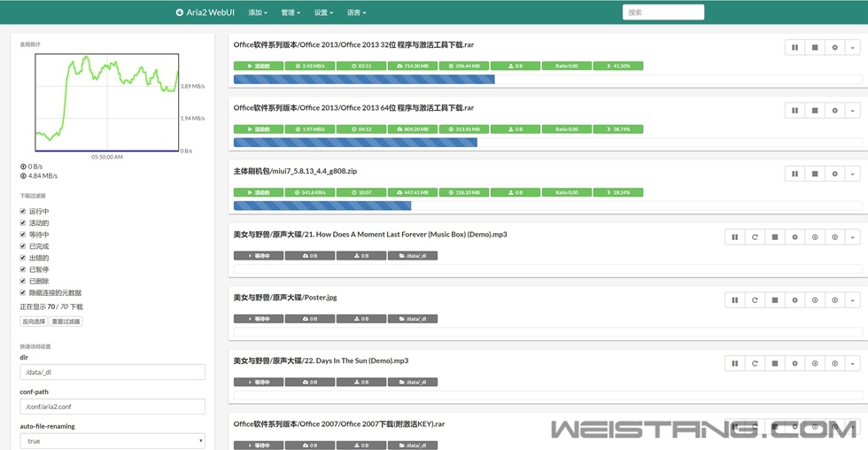The width and height of the screenshot is (868, 450).
Task: Expand more options for miui7 zip download
Action: [x=852, y=174]
